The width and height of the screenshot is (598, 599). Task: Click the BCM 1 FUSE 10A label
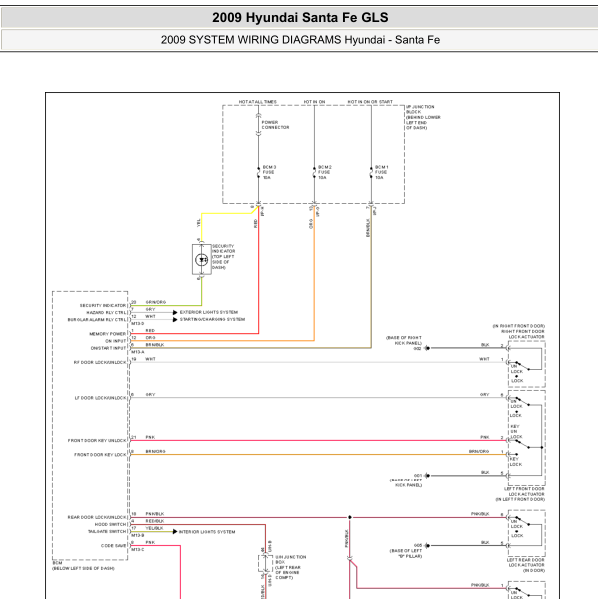381,172
